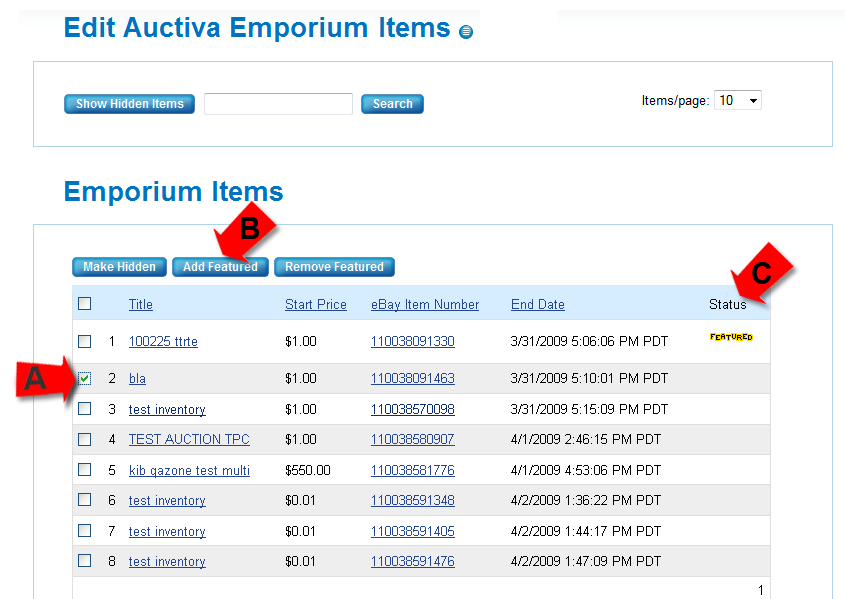The width and height of the screenshot is (845, 599).
Task: Check the box for item 100225 ttrte
Action: click(85, 342)
